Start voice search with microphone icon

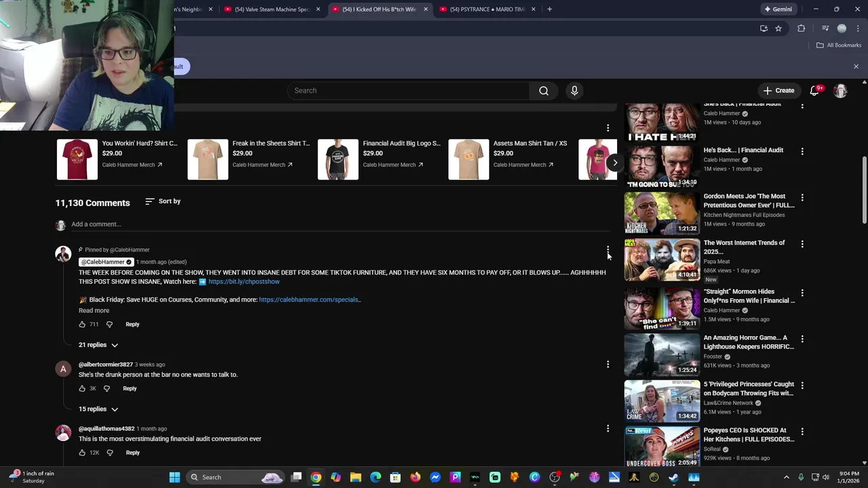(574, 91)
